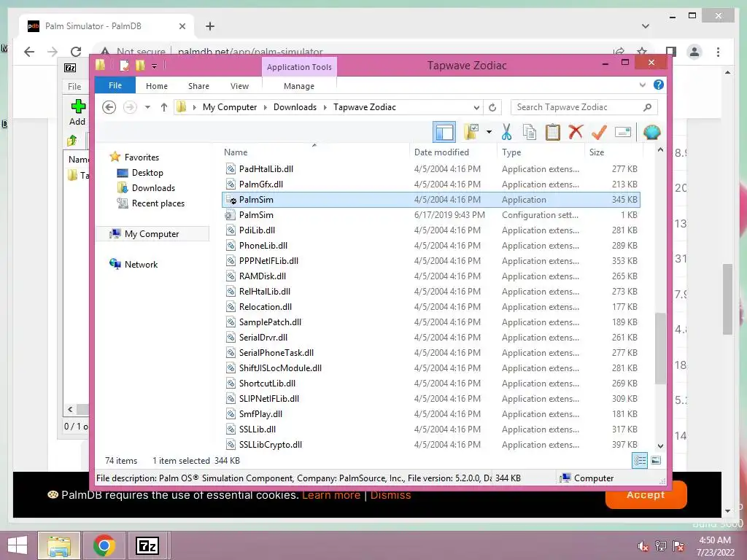This screenshot has width=747, height=560.
Task: Click the folder options icon with checkbox
Action: coord(472,132)
